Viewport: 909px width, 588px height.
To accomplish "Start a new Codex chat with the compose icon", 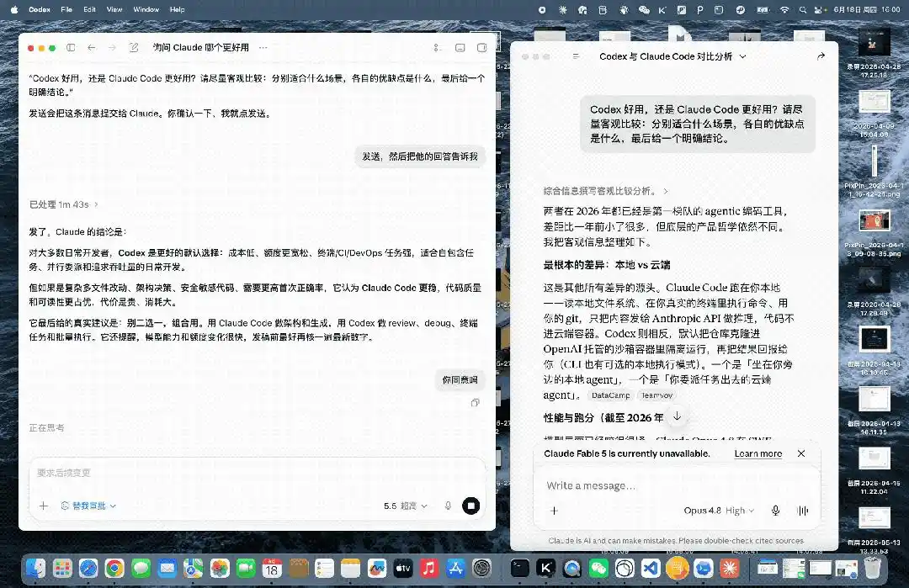I will point(134,47).
